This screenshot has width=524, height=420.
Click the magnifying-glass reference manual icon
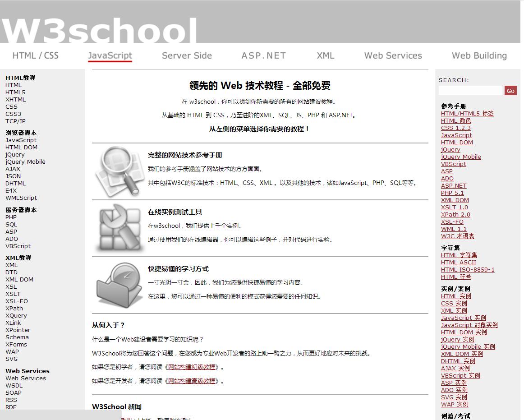coord(119,171)
